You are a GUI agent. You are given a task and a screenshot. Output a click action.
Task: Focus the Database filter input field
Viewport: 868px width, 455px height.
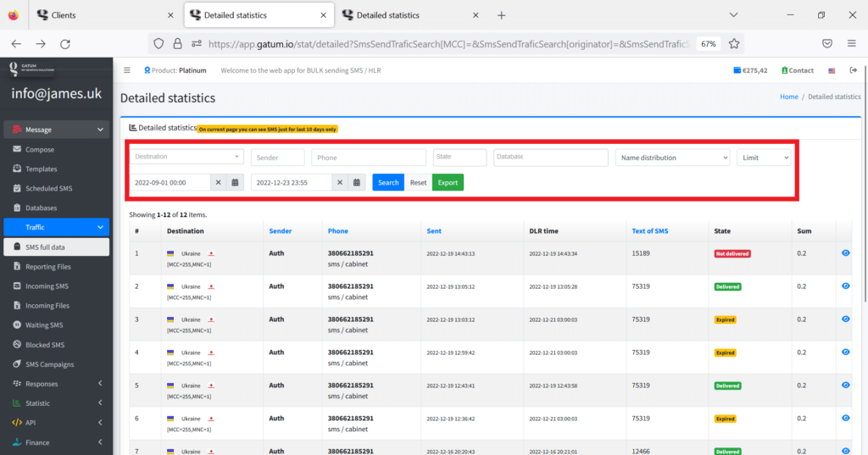click(x=551, y=157)
